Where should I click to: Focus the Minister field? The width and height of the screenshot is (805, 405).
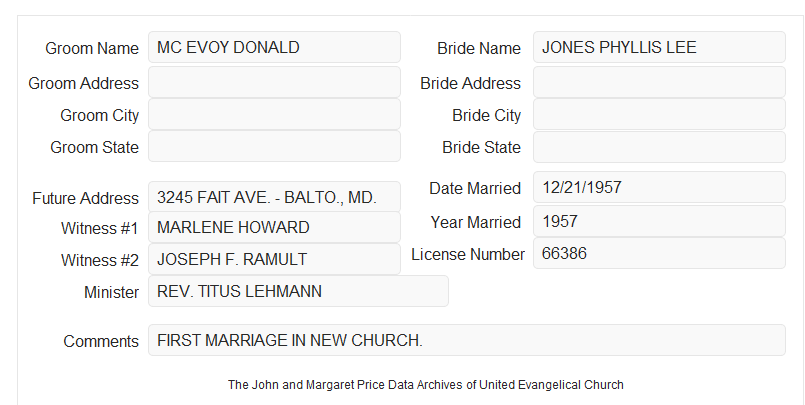(298, 291)
